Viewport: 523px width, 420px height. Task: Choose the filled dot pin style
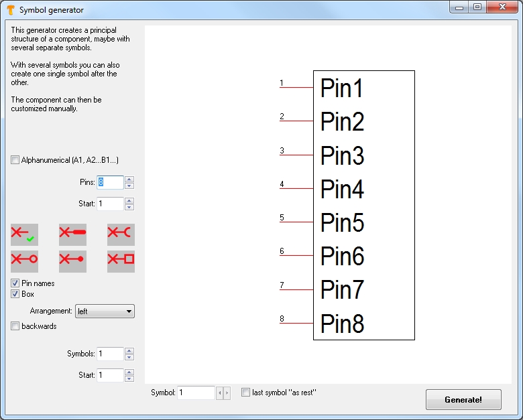pos(72,261)
